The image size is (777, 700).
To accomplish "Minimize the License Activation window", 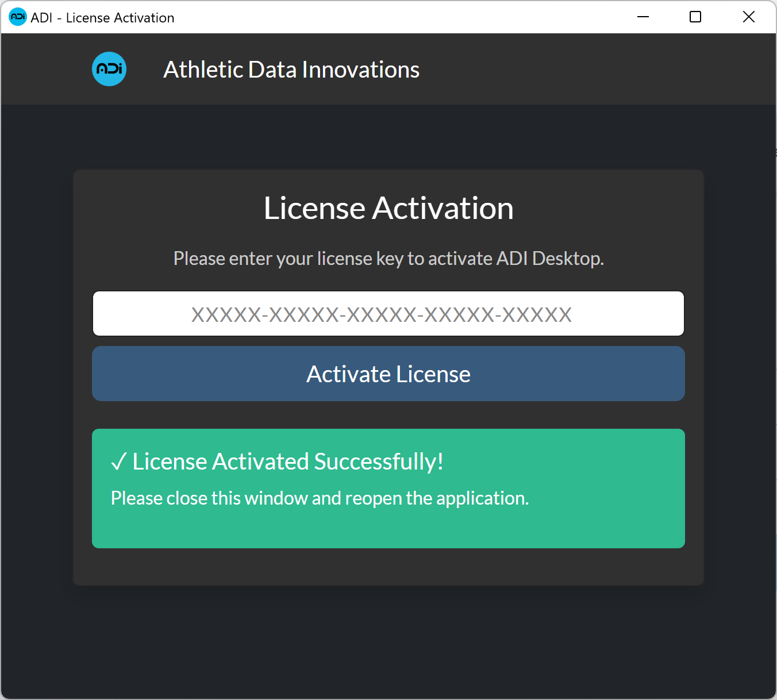I will 643,17.
